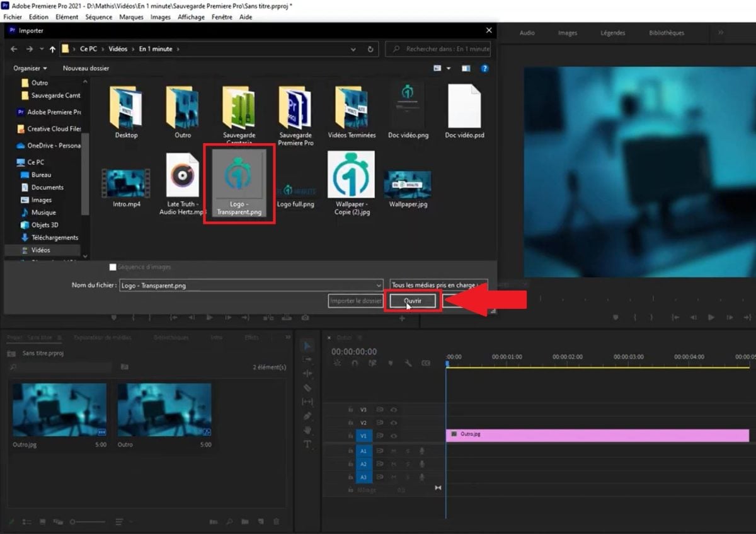Viewport: 756px width, 534px height.
Task: Solo audio track A2
Action: [x=408, y=464]
